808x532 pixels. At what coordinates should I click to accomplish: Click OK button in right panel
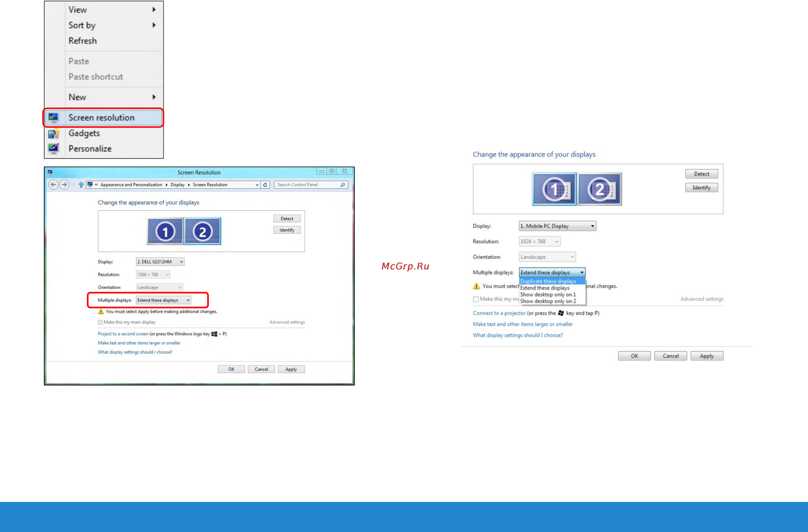[634, 356]
